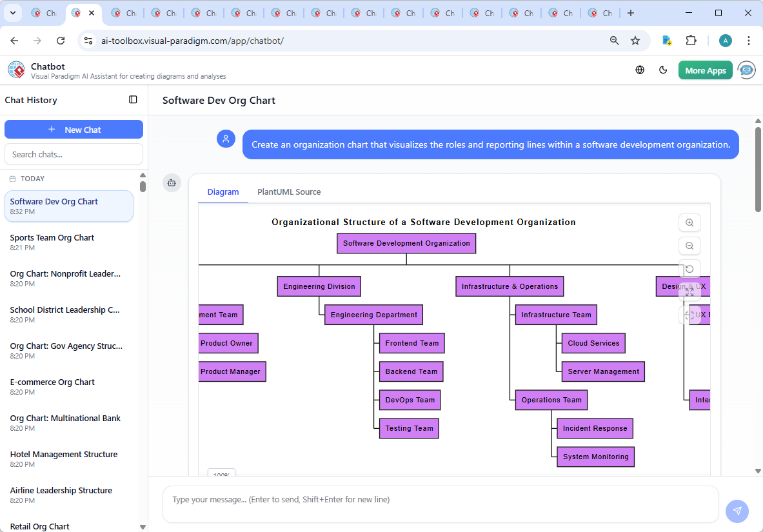The height and width of the screenshot is (532, 763).
Task: Open the Chrome three-dot menu
Action: 748,41
